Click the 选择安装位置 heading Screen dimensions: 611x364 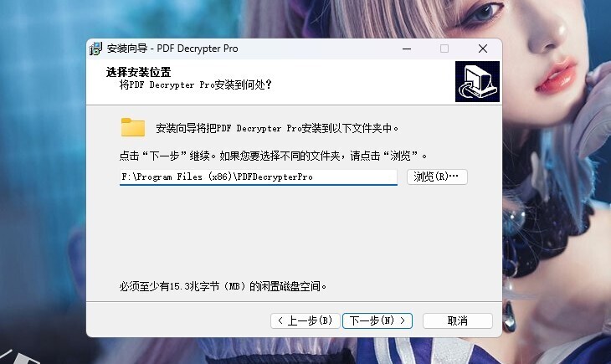tap(138, 72)
